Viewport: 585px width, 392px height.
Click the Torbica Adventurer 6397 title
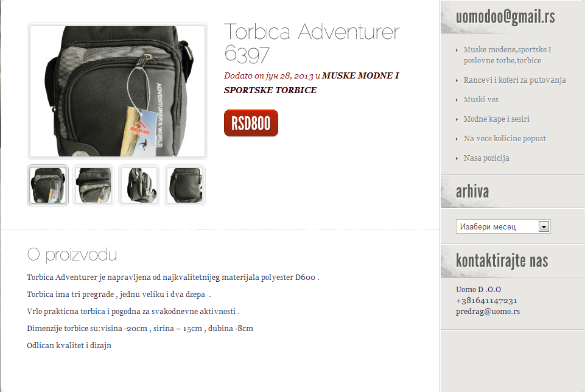click(x=312, y=43)
